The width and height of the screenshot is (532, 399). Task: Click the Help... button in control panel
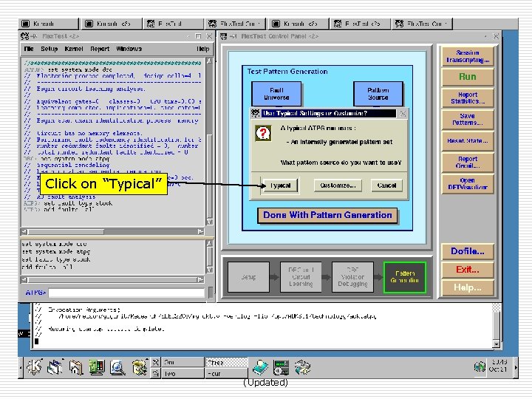pos(468,287)
